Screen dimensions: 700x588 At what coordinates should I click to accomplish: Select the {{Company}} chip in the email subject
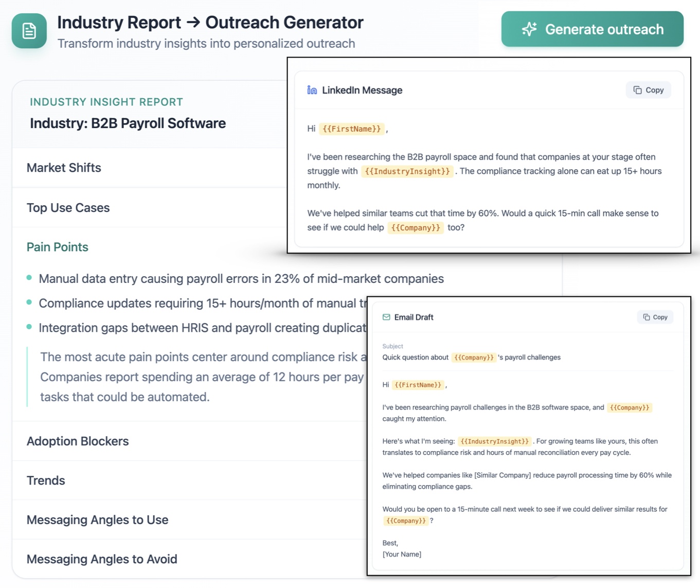474,357
